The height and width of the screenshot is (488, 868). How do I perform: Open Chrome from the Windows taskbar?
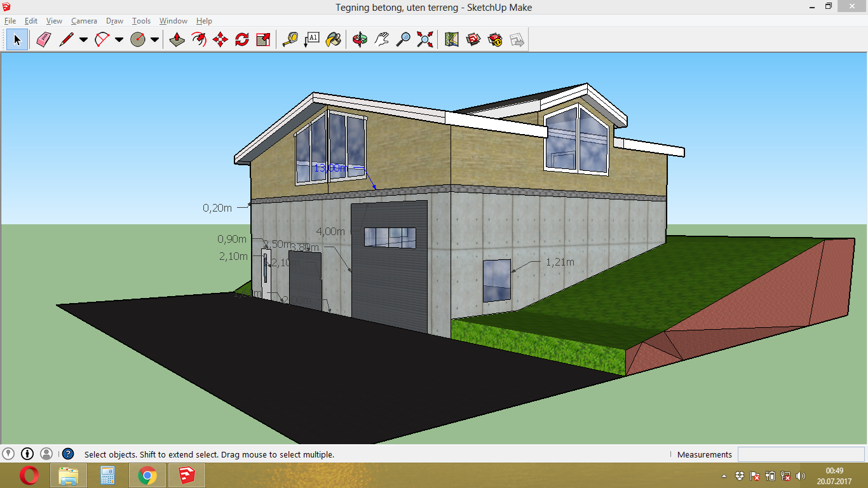coord(147,475)
